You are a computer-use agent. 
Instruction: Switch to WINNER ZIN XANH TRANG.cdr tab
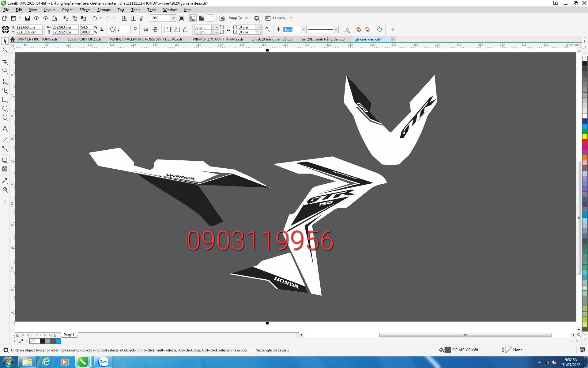pyautogui.click(x=218, y=39)
